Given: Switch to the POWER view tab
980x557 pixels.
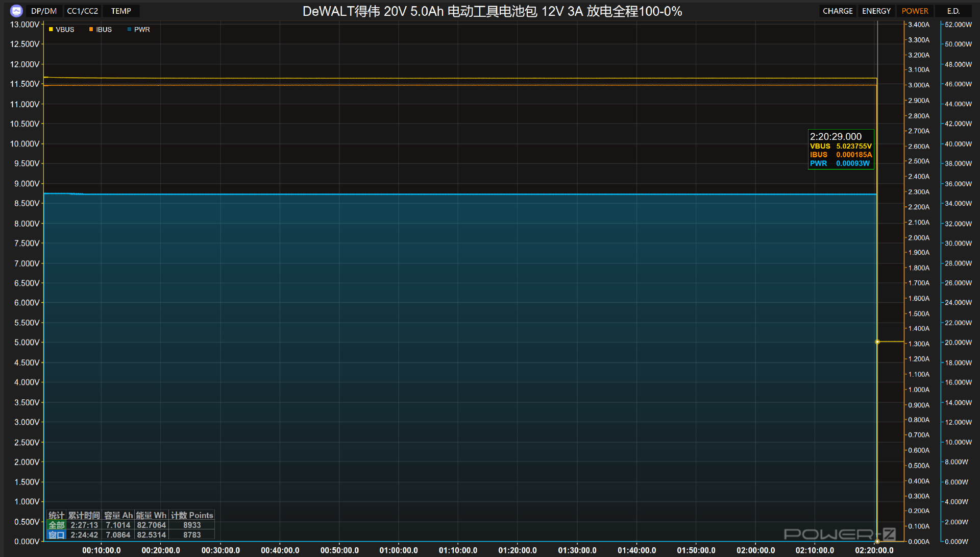Looking at the screenshot, I should (915, 11).
